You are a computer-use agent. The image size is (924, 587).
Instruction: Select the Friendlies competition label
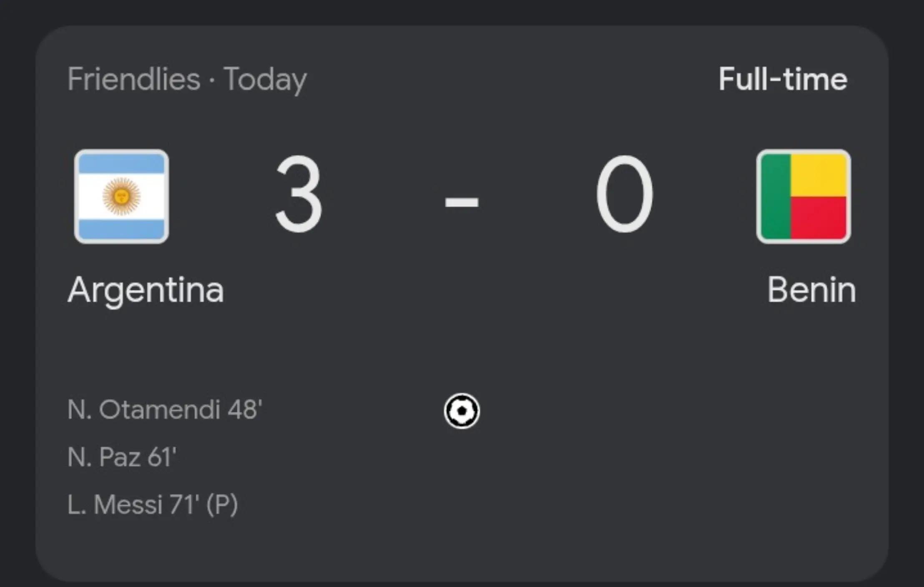[x=134, y=79]
